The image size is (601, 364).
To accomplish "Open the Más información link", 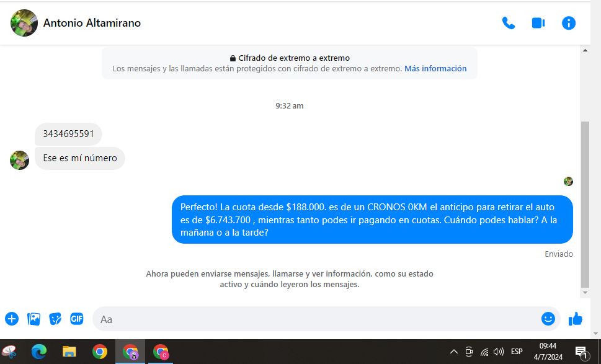I will point(435,69).
